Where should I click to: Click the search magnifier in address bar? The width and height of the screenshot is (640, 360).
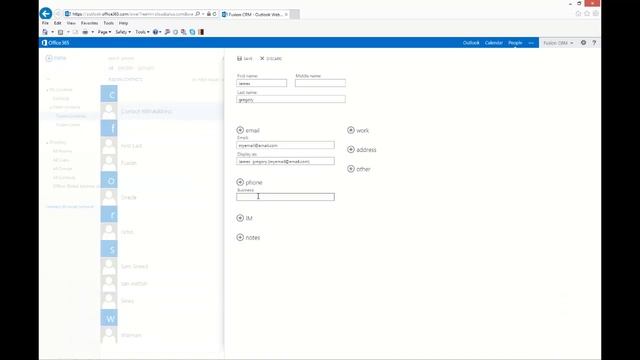tap(198, 14)
